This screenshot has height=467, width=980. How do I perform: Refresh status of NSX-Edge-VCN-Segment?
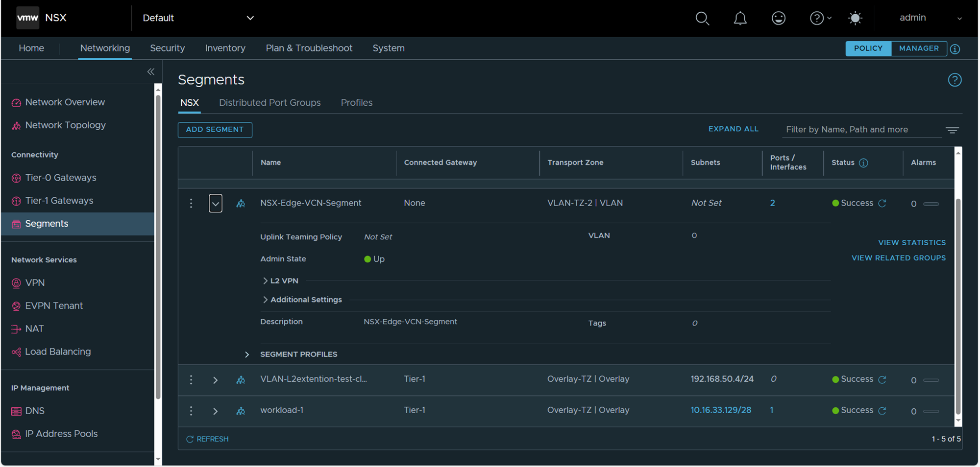[882, 203]
